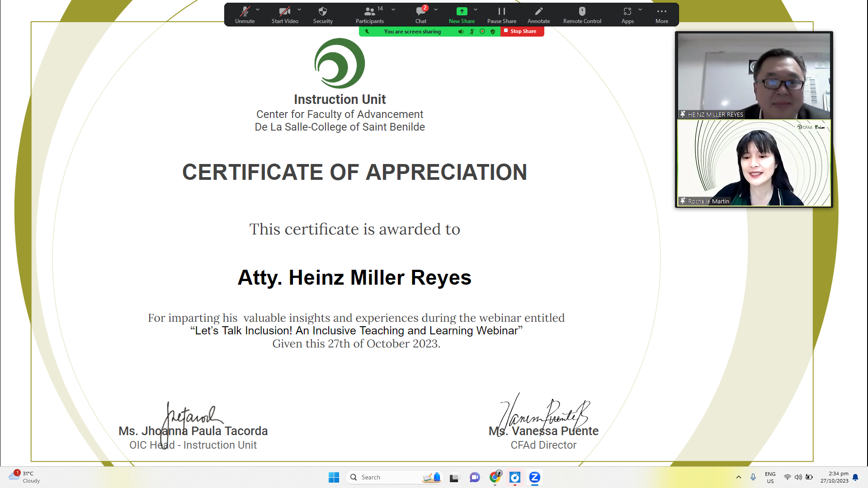Expand video options arrow beside Start Video
Image resolution: width=868 pixels, height=488 pixels.
coord(299,9)
